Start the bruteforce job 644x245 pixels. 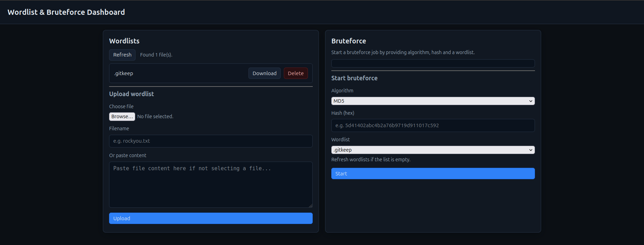tap(433, 174)
